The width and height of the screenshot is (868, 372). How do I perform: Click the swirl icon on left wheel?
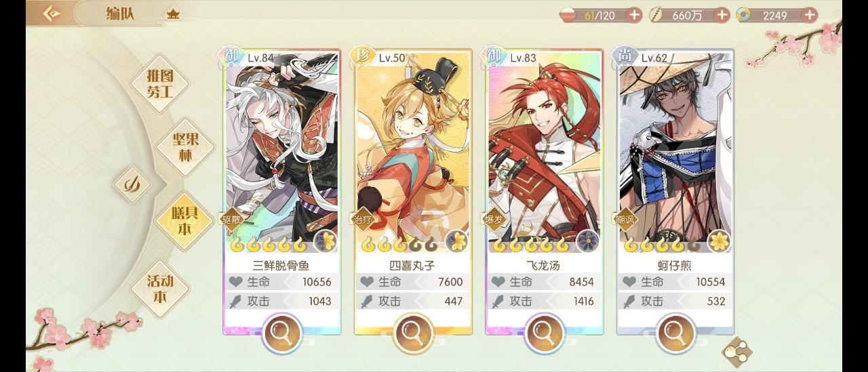point(132,184)
